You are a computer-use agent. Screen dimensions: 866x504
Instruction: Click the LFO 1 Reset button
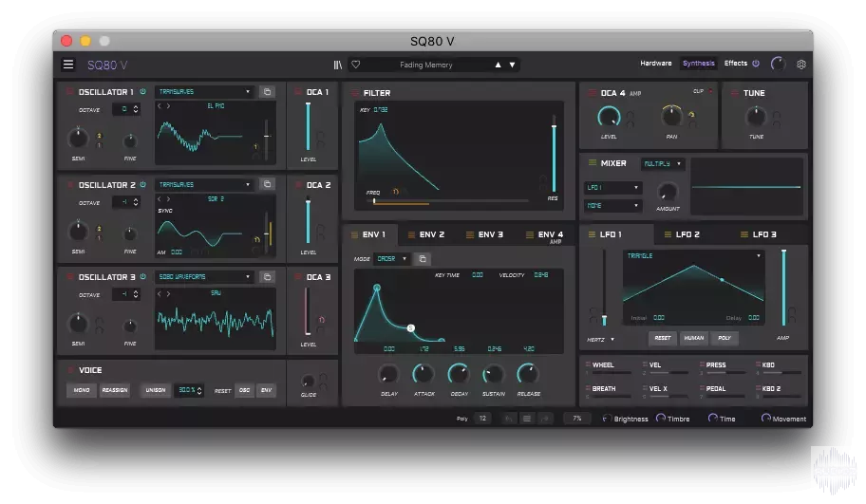[662, 338]
